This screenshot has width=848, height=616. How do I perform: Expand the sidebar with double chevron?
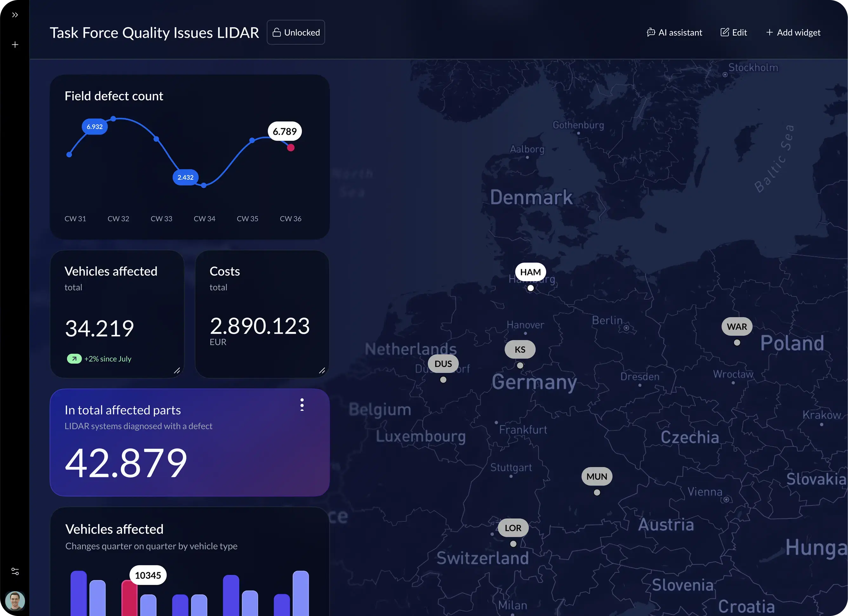tap(15, 15)
